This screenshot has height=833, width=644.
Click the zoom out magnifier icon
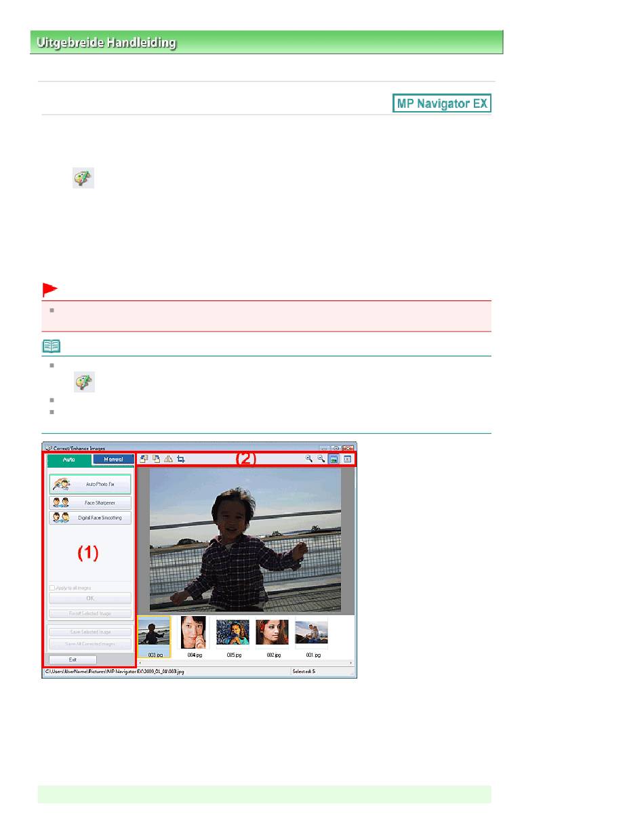pos(321,459)
